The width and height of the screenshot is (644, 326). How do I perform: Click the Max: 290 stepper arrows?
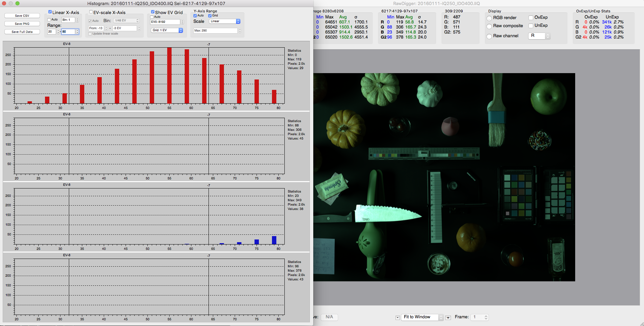(240, 31)
